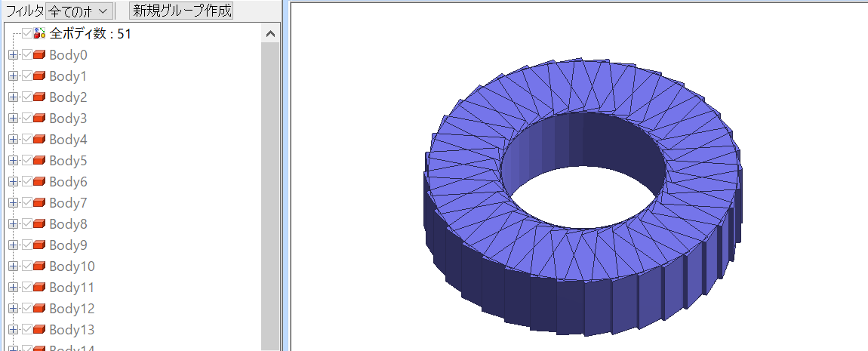The width and height of the screenshot is (868, 351).
Task: Select the red body icon beside Body3
Action: [x=38, y=118]
